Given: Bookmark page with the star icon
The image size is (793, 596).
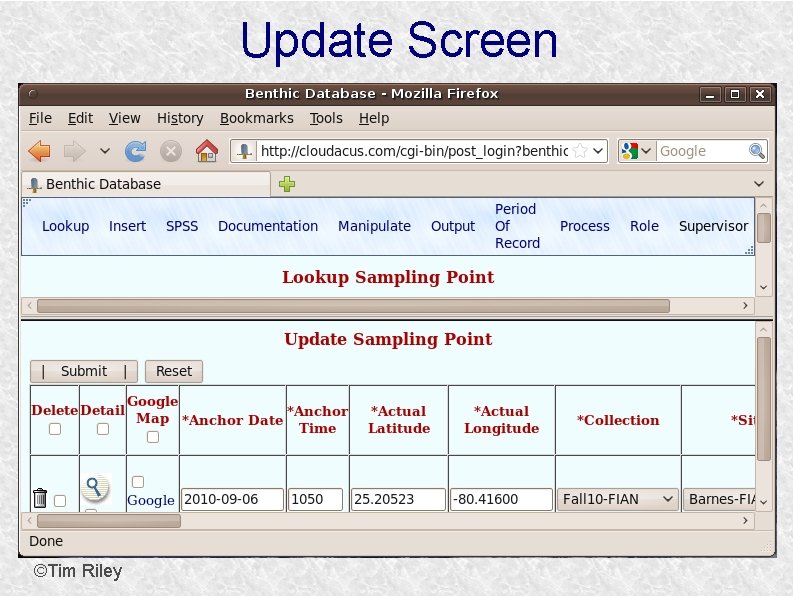Looking at the screenshot, I should pos(581,151).
